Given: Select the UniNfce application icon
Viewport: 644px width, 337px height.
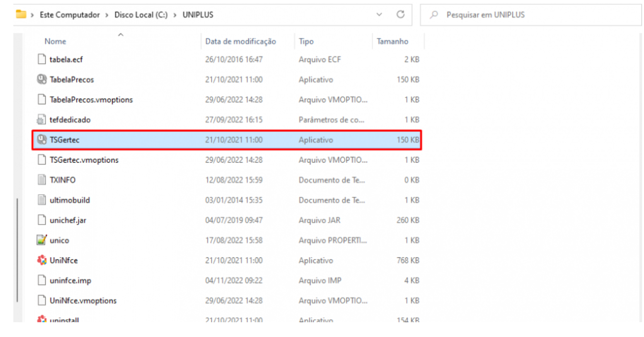Looking at the screenshot, I should tap(42, 261).
